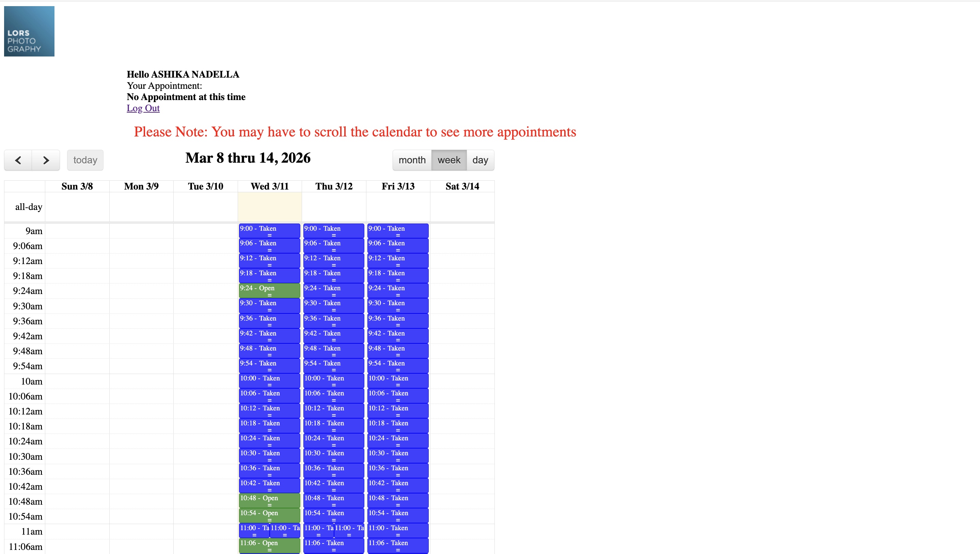
Task: Click the 10:30 Taken slot on Thursday
Action: [333, 455]
